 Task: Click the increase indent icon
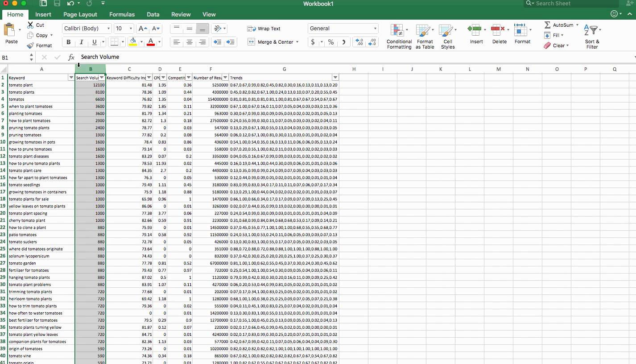click(x=231, y=42)
